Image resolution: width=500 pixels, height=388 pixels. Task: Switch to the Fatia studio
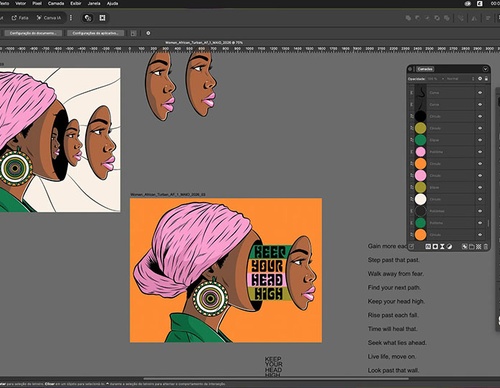click(20, 18)
